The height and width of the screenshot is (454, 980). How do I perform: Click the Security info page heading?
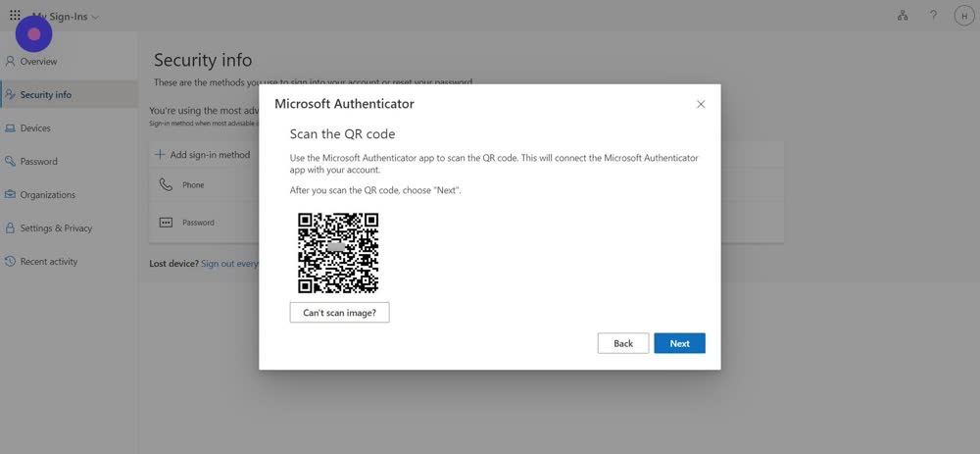(x=203, y=60)
